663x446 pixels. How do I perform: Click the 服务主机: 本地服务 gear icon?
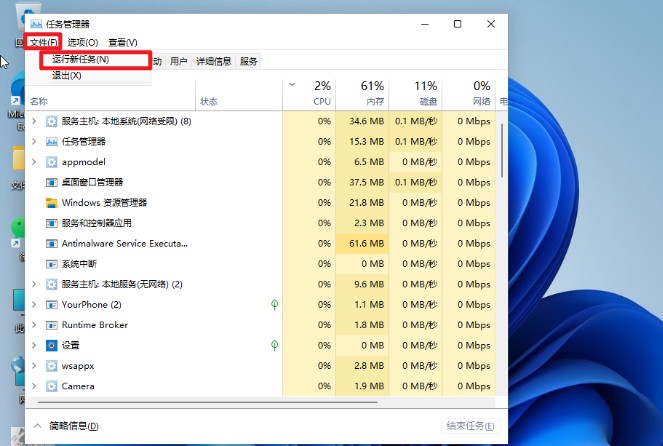[x=52, y=284]
